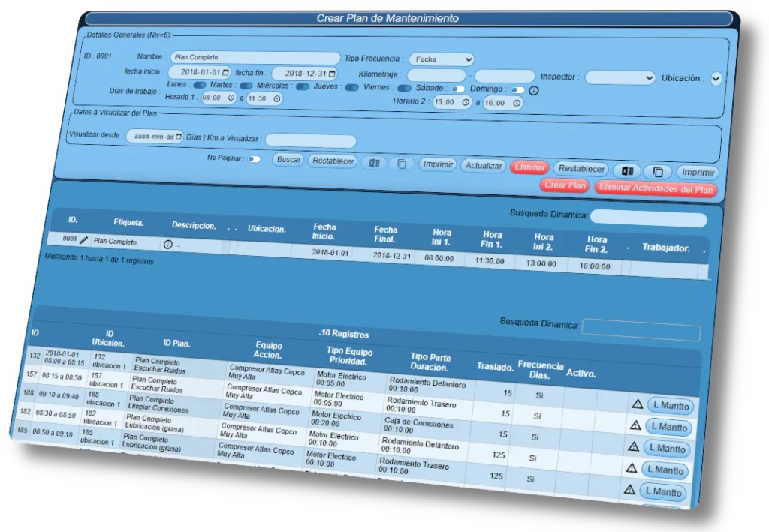Click Eliminar Actividades del Plan
This screenshot has width=769, height=532.
pos(656,188)
